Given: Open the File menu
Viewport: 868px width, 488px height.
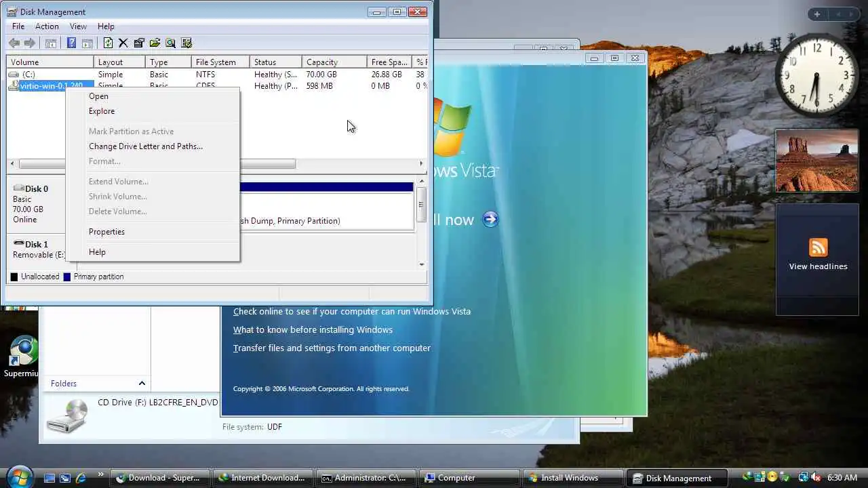Looking at the screenshot, I should coord(18,26).
